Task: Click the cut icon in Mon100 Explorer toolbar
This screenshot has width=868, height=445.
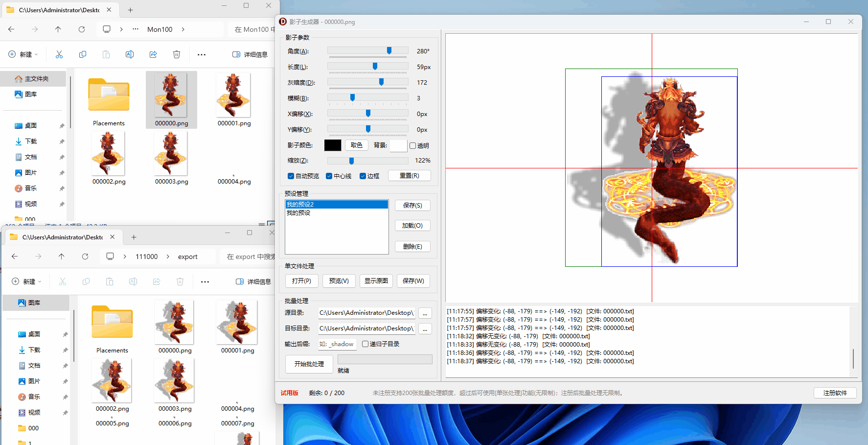Action: 59,54
